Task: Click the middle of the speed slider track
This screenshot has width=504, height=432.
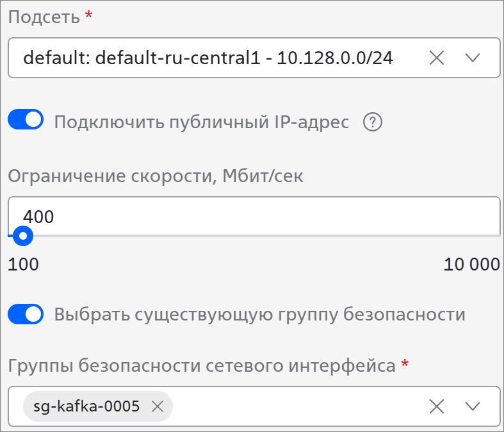Action: point(254,236)
